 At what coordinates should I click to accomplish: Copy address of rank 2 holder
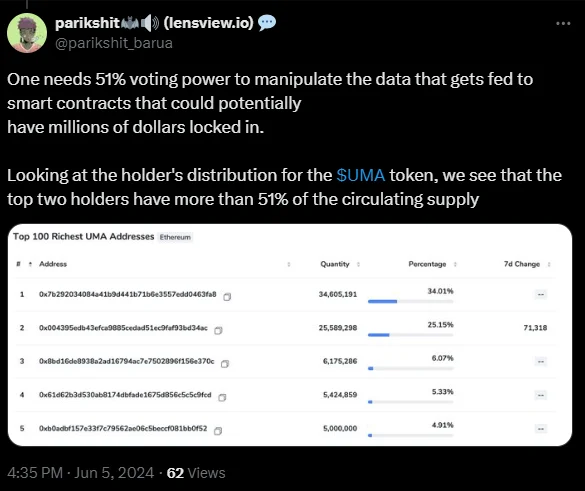point(218,331)
